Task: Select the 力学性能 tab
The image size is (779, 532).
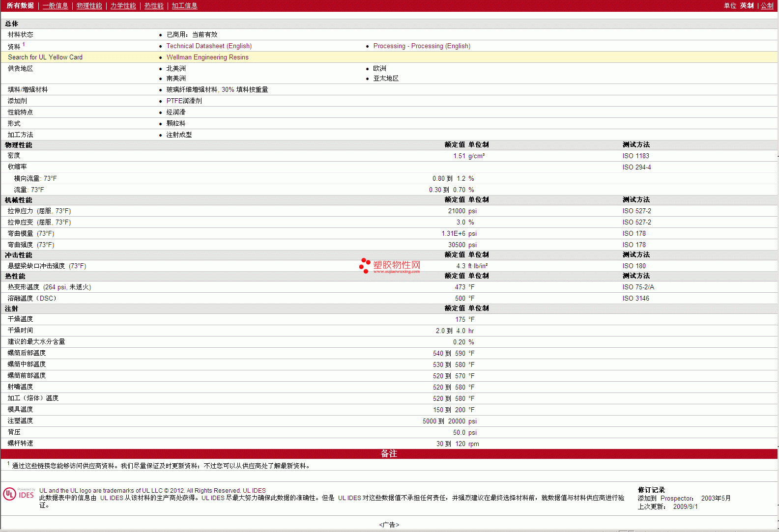Action: (x=123, y=6)
